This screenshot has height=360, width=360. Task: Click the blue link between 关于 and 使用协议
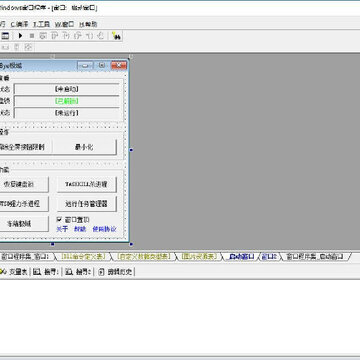(x=80, y=229)
